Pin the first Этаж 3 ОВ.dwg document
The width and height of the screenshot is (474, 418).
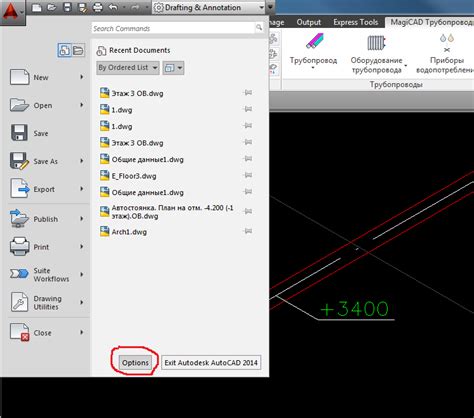point(248,93)
